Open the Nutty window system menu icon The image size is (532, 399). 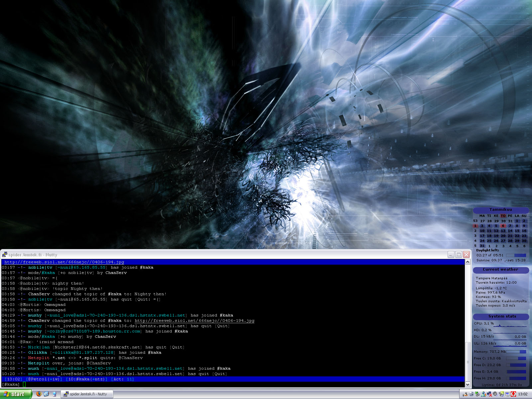(x=4, y=255)
